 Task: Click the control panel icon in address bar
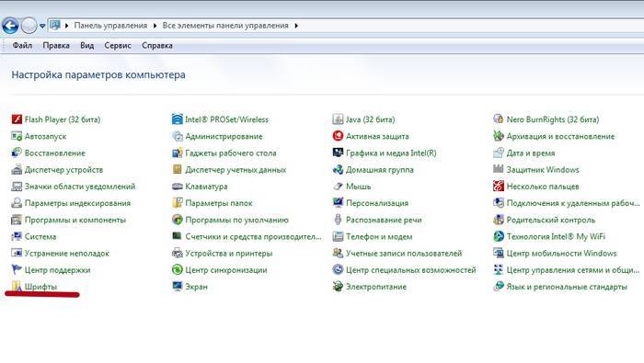pyautogui.click(x=54, y=26)
